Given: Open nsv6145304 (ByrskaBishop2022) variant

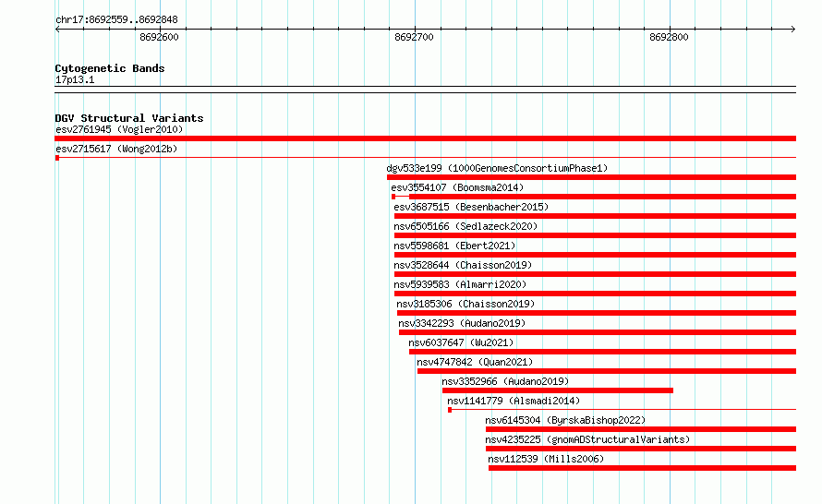Looking at the screenshot, I should 565,420.
